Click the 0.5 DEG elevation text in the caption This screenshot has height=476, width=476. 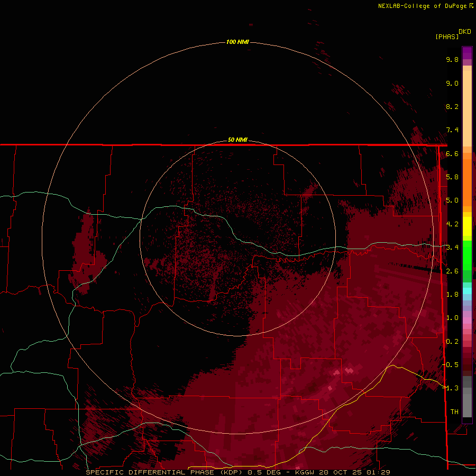coord(264,472)
